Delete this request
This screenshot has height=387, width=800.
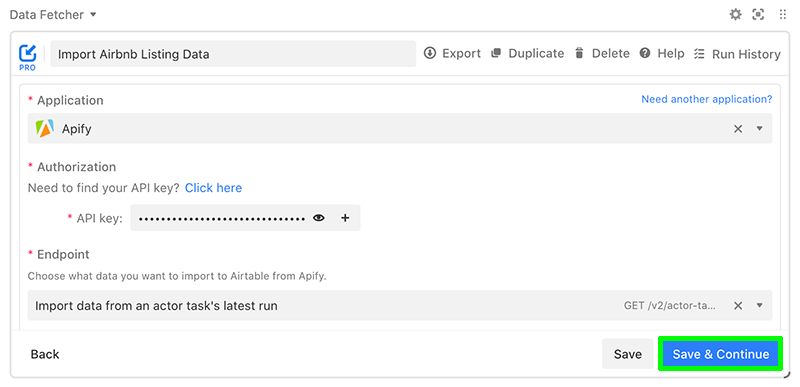tap(602, 54)
